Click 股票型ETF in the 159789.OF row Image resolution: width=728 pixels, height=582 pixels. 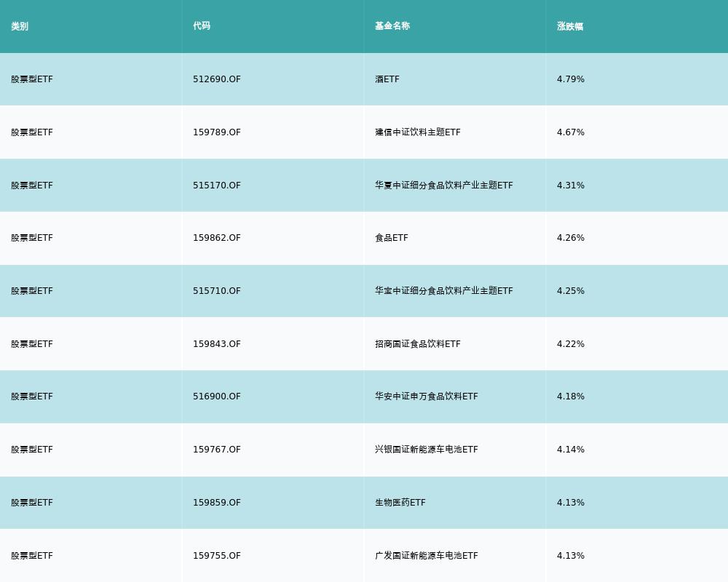click(x=32, y=132)
